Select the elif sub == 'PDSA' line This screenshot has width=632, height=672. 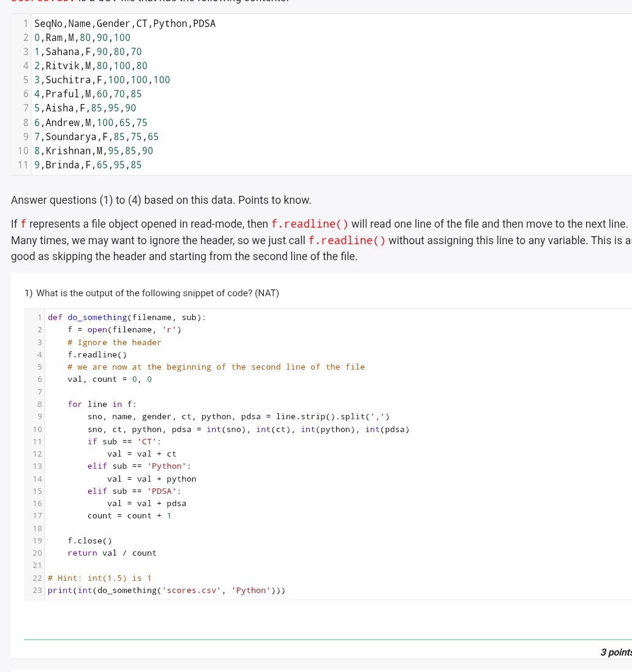[x=135, y=491]
